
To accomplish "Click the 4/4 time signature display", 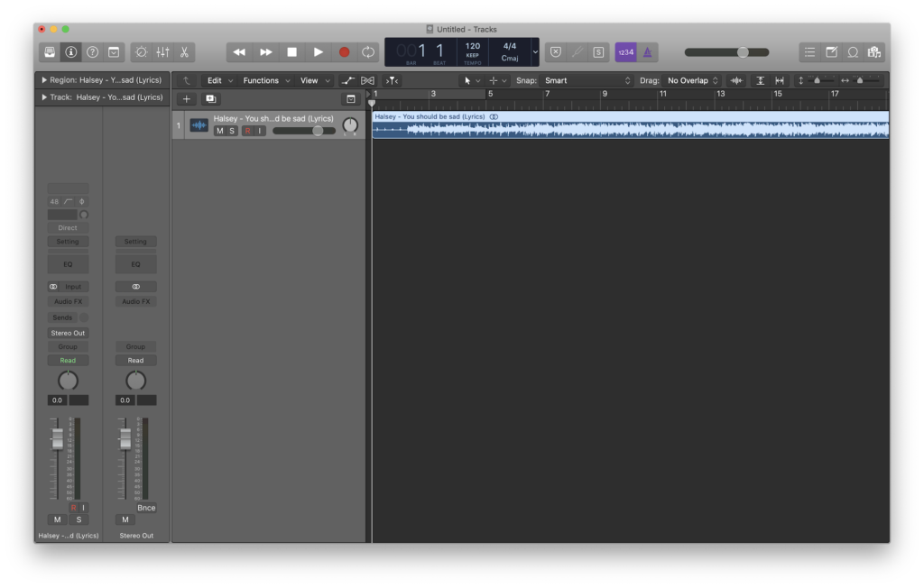I will [x=510, y=46].
